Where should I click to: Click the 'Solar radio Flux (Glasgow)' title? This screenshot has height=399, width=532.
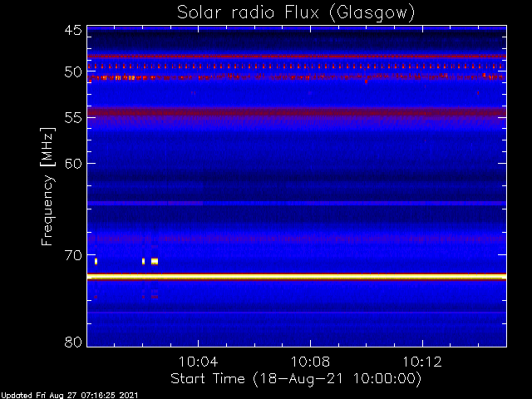pyautogui.click(x=296, y=12)
